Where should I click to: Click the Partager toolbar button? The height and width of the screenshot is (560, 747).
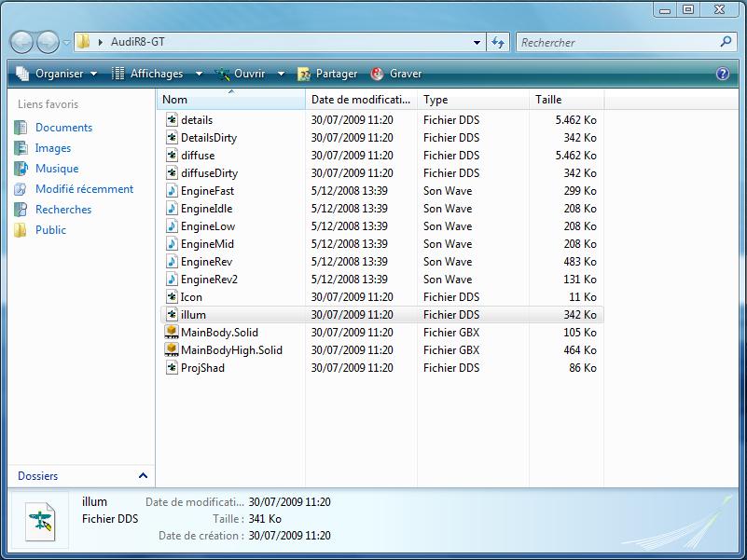[326, 74]
